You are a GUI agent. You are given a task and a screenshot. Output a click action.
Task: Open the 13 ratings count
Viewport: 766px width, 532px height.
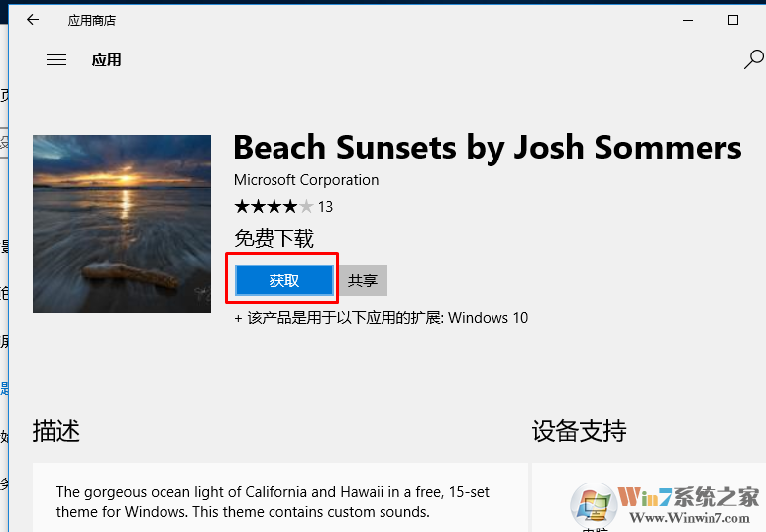click(325, 207)
